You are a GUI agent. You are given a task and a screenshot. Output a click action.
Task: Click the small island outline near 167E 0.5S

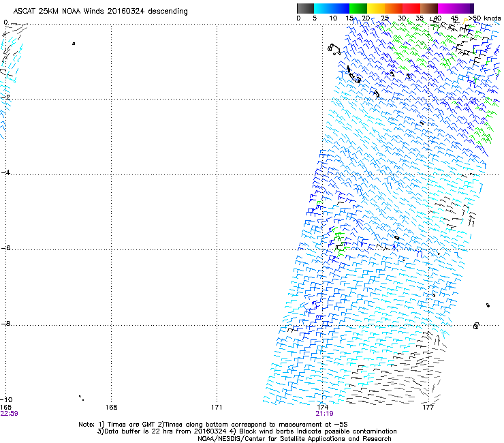coord(74,44)
